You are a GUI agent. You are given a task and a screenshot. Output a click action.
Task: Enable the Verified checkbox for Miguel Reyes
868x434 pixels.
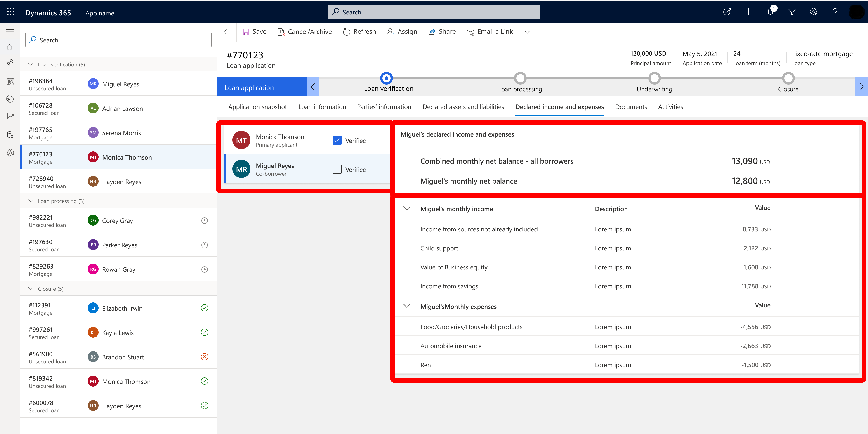click(x=337, y=169)
